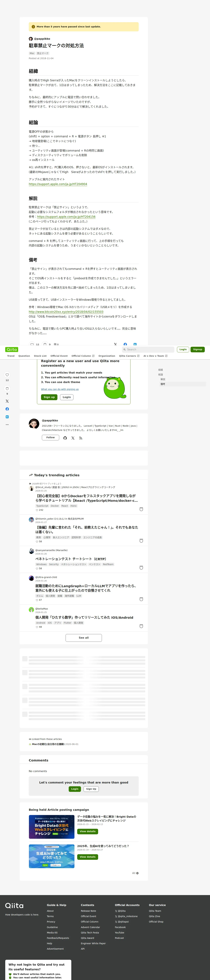Viewport: 210px width, 980px height.
Task: View details of the 生成AI campaign
Action: (88, 857)
